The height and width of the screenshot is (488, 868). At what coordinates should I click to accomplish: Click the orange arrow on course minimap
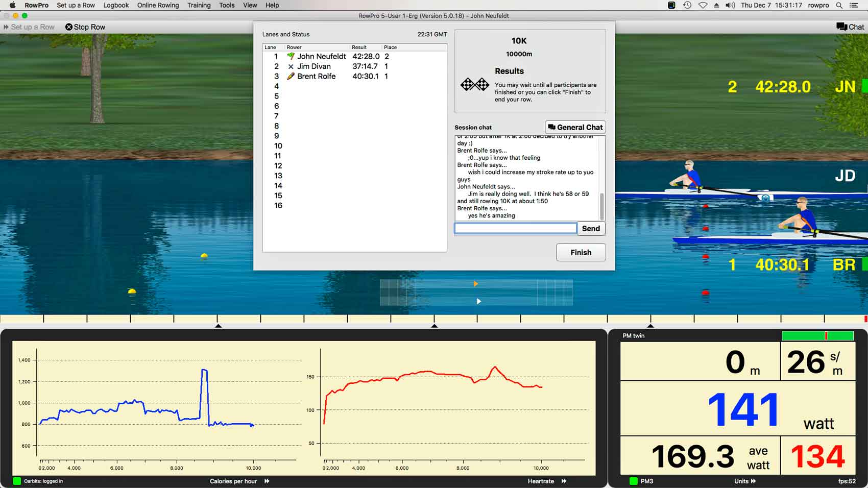[475, 284]
